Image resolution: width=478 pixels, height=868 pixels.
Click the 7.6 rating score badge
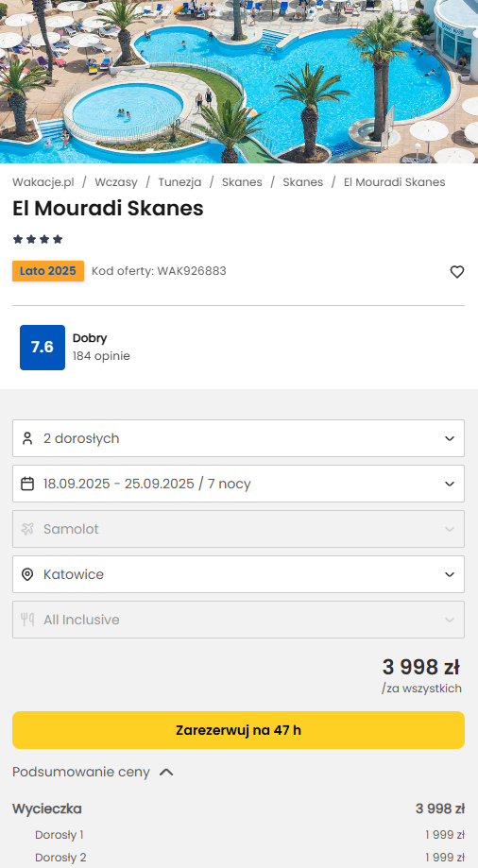click(x=43, y=347)
